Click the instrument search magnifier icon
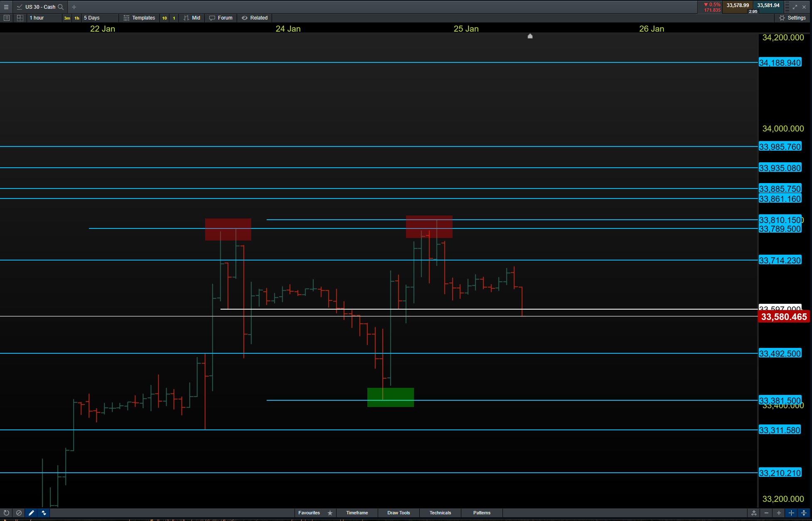This screenshot has height=521, width=812. 61,7
